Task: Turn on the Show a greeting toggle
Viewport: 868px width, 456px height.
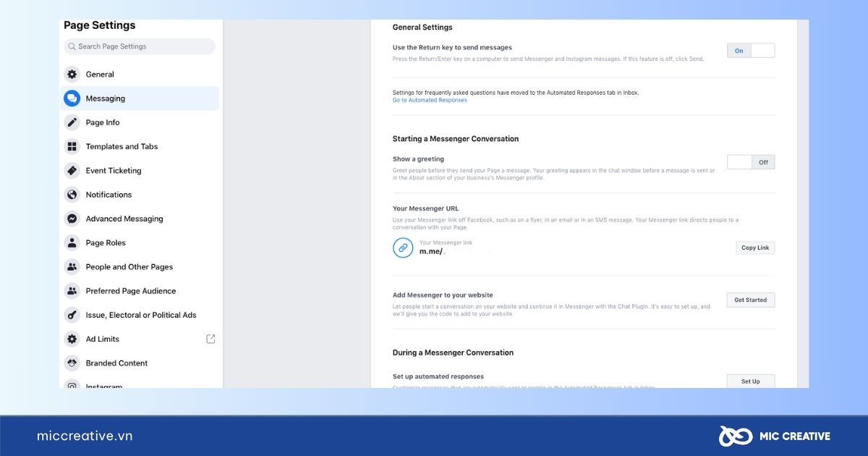Action: click(x=751, y=162)
